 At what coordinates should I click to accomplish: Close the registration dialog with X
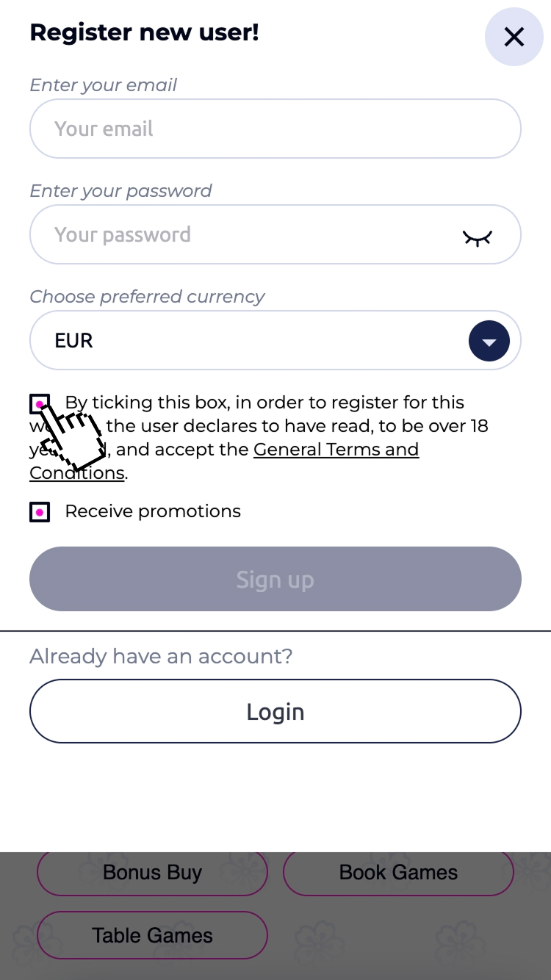(514, 37)
